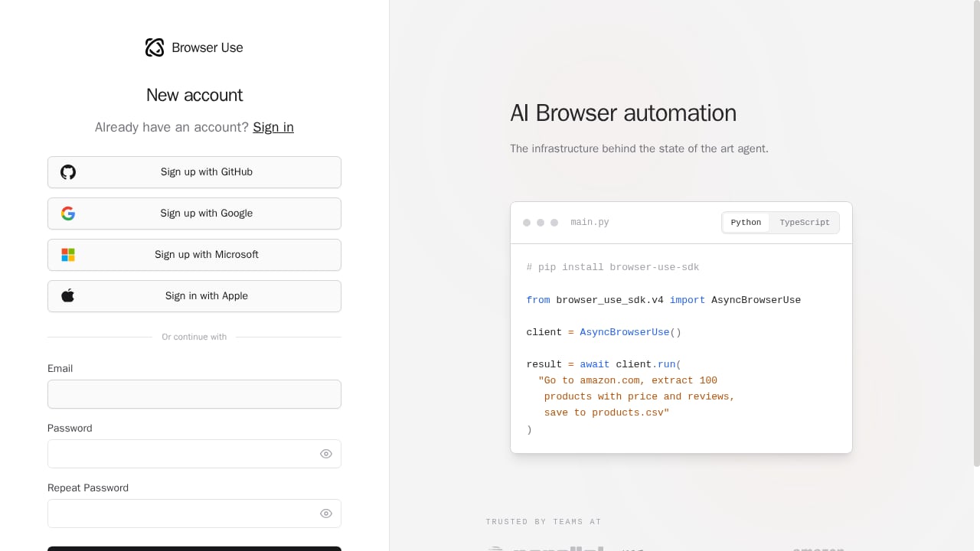Switch the code sample to Python
This screenshot has height=551, width=980.
coord(746,223)
